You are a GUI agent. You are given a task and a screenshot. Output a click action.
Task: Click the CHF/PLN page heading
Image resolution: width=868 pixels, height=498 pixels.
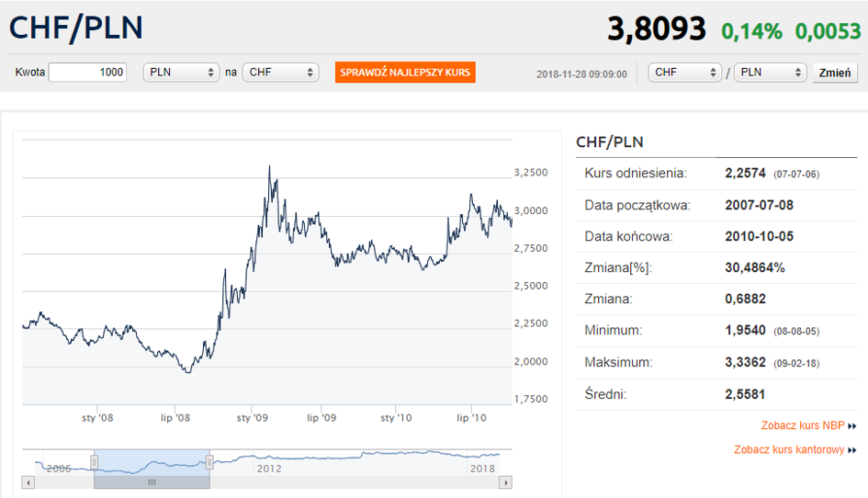[76, 28]
